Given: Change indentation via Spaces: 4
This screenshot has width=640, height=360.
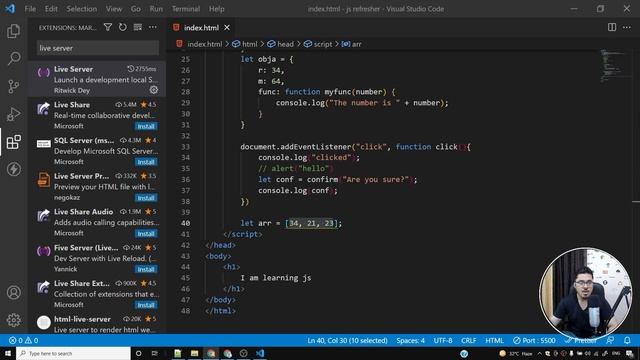Looking at the screenshot, I should (x=410, y=340).
